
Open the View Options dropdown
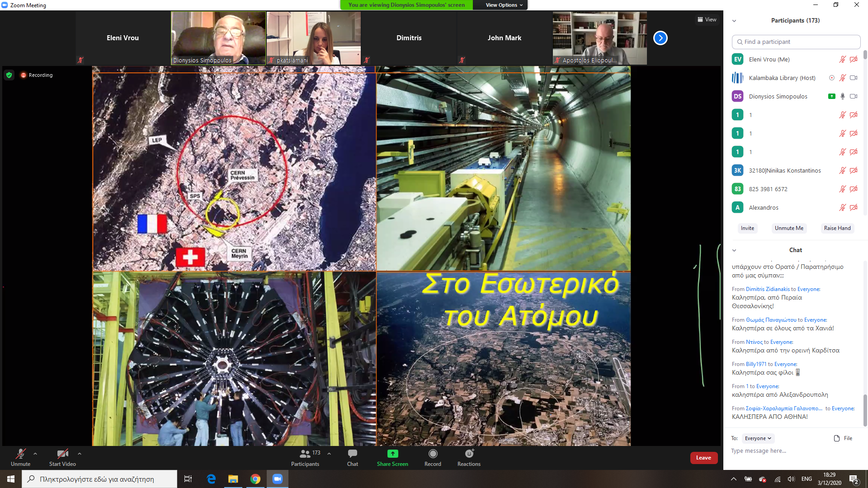coord(504,5)
